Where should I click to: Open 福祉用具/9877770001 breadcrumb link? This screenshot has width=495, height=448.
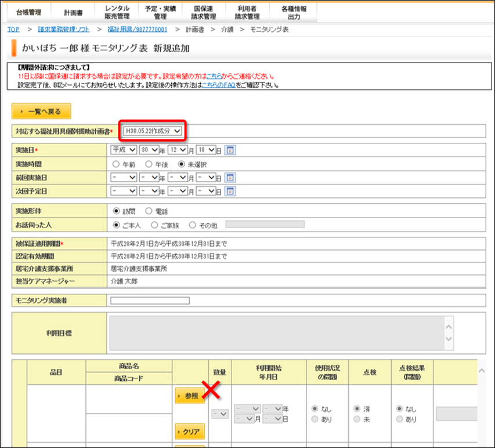click(x=138, y=30)
